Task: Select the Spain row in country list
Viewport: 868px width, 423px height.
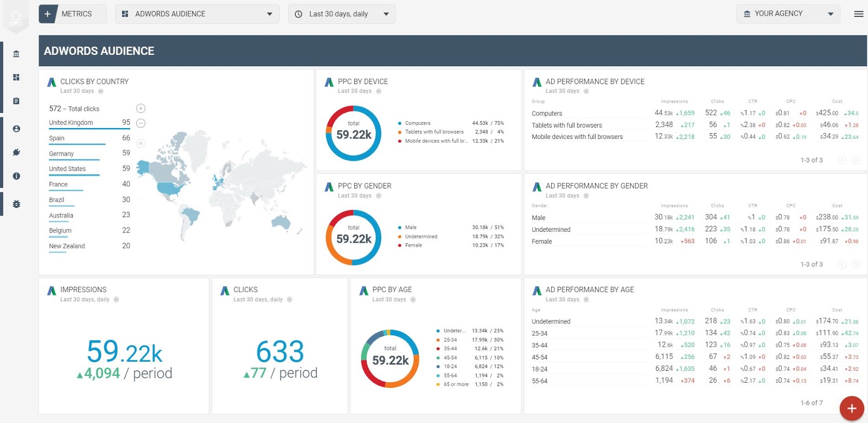Action: point(90,138)
